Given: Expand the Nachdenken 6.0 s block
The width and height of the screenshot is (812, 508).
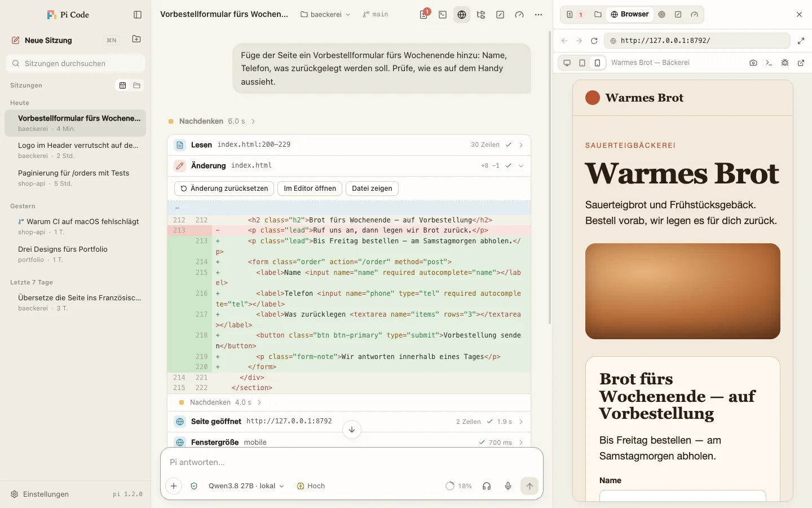Looking at the screenshot, I should click(212, 121).
